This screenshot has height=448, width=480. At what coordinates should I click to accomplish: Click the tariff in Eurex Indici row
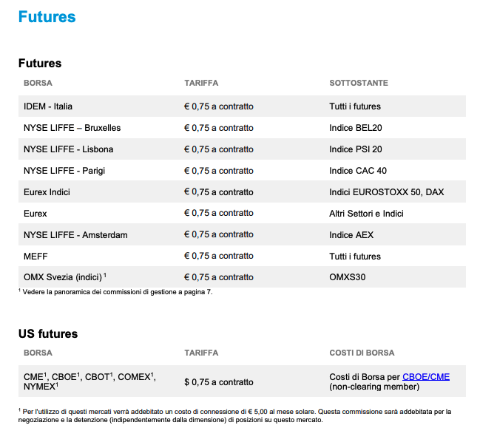pos(219,192)
